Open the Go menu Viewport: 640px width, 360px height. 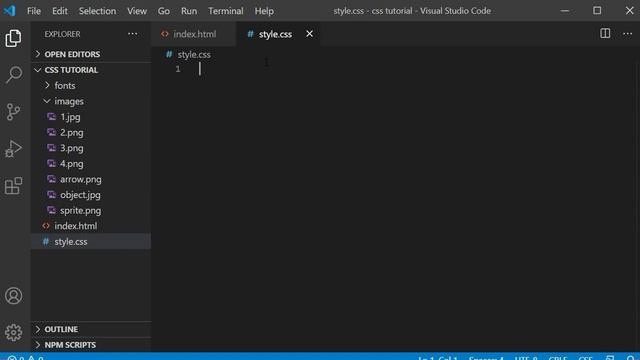pyautogui.click(x=164, y=11)
